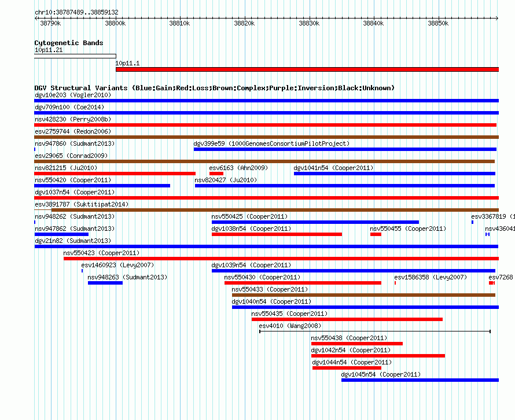This screenshot has width=515, height=420.
Task: Click the red nsv550438 loss bar
Action: 357,344
